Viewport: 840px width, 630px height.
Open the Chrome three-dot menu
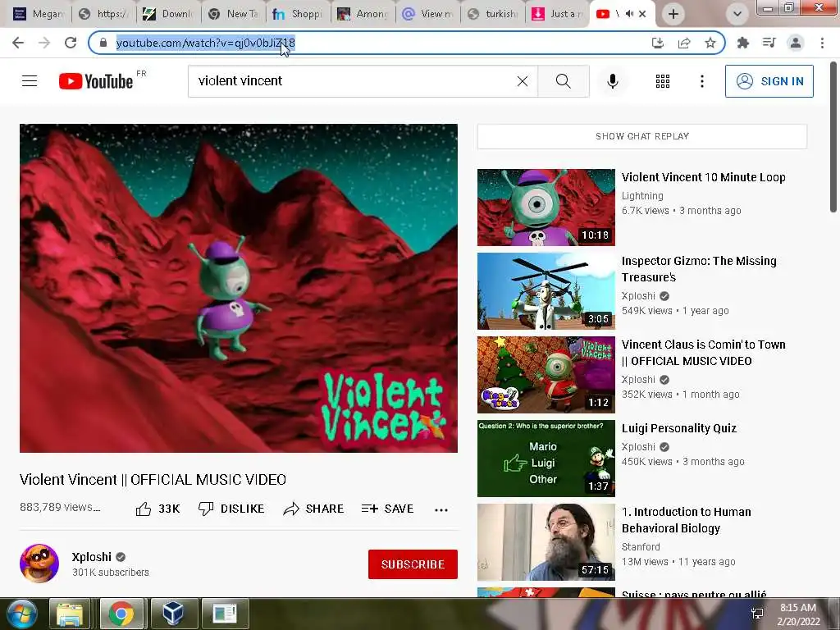click(x=822, y=43)
